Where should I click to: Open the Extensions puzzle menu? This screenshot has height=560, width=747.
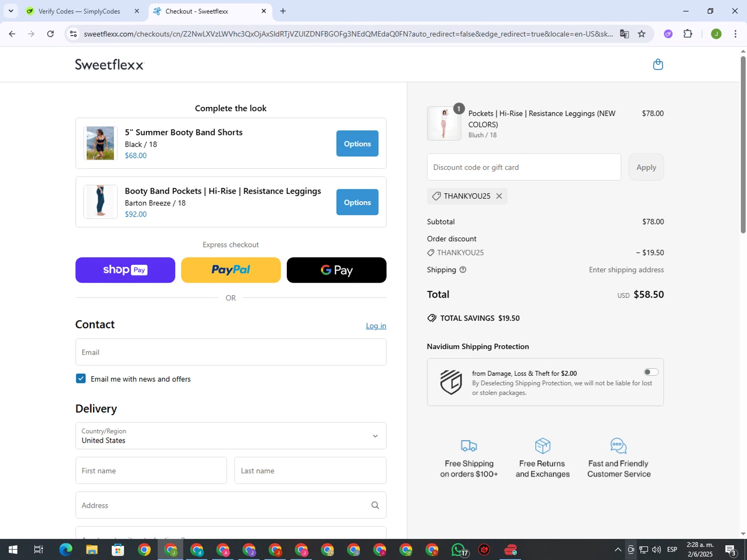[x=688, y=34]
